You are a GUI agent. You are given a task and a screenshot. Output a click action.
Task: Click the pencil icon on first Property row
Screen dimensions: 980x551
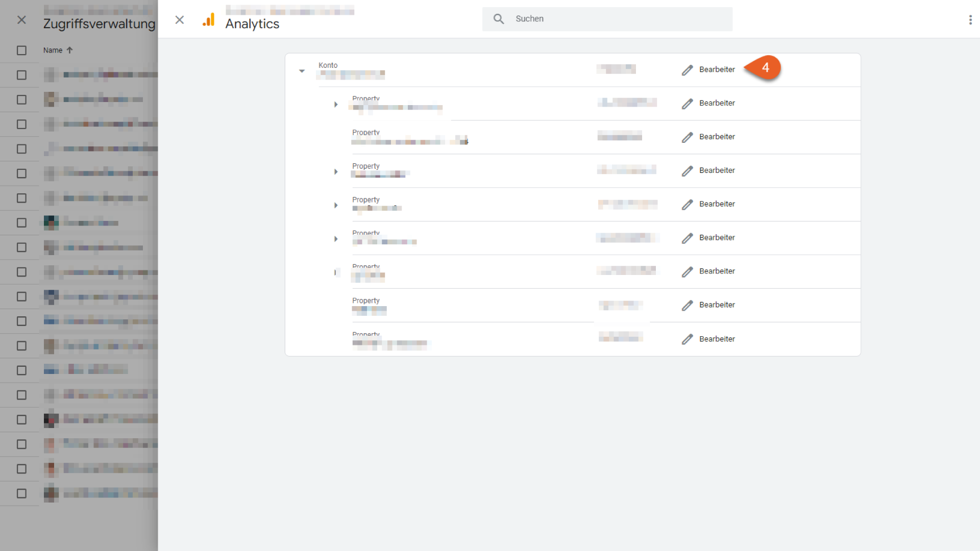tap(687, 103)
